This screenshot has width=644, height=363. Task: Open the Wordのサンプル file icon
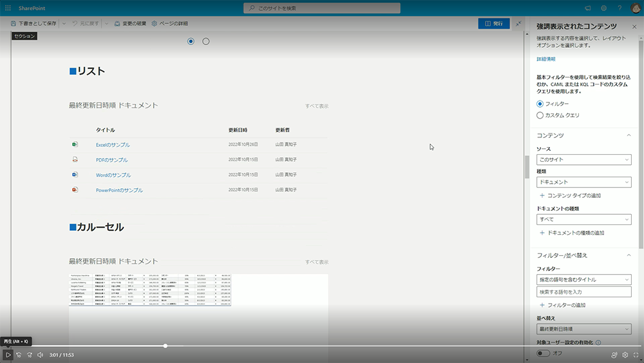point(75,174)
